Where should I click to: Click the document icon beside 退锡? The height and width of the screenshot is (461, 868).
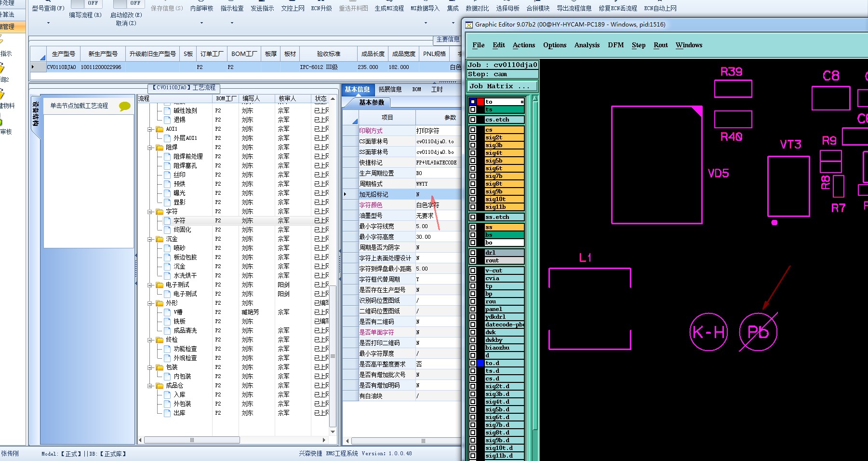167,120
